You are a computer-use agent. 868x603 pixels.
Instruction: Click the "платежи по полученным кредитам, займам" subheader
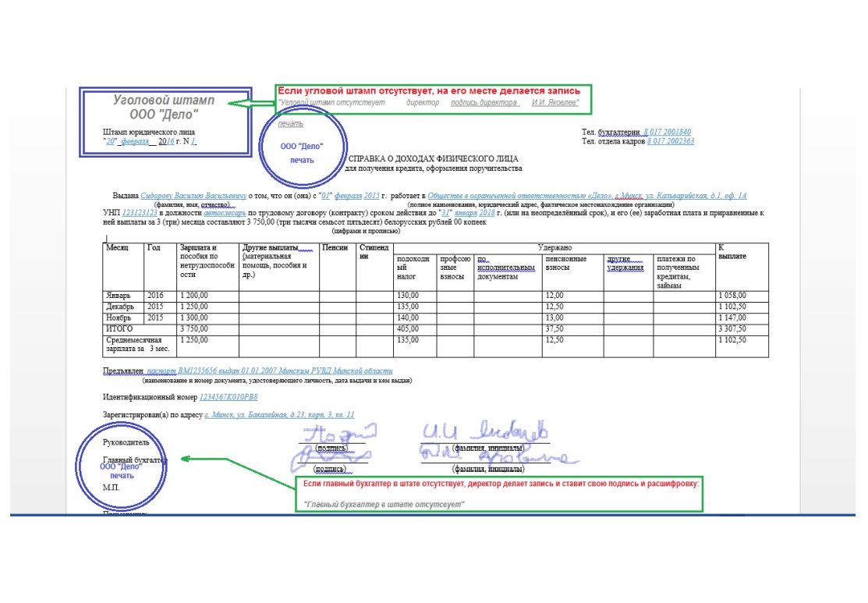point(678,272)
